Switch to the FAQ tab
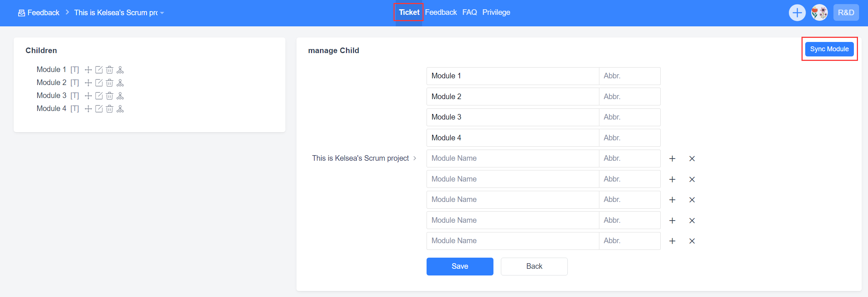Screen dimensions: 868x297 click(x=469, y=12)
